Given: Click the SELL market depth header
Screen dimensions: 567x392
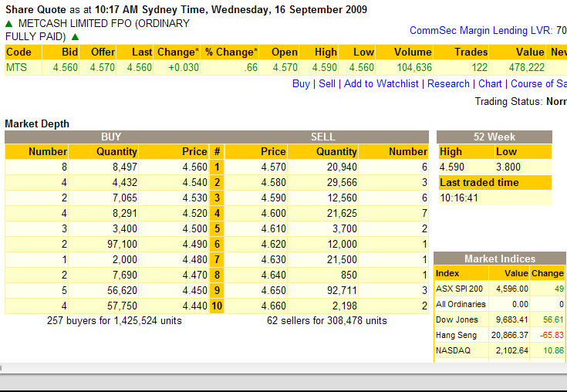Looking at the screenshot, I should (323, 137).
